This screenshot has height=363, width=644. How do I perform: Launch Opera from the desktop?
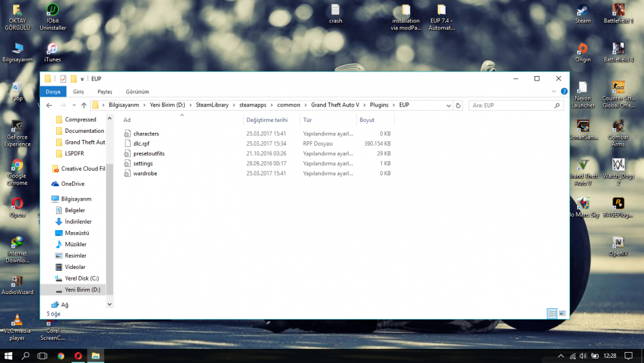[17, 207]
